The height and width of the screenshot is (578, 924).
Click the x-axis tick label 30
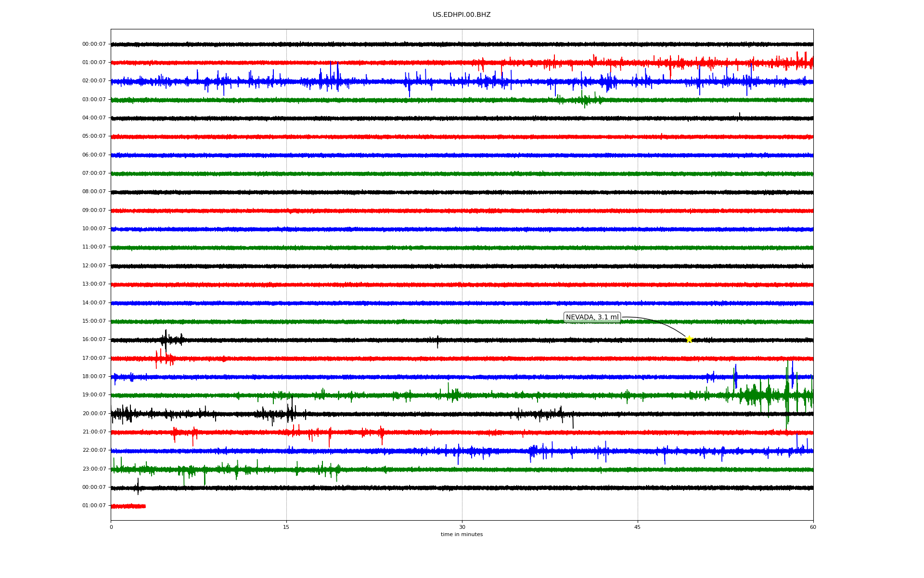[462, 527]
